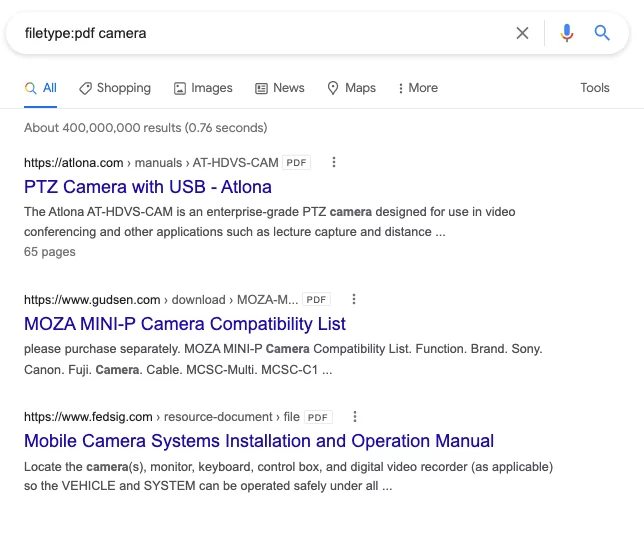
Task: Open the Tools filter options
Action: [x=595, y=88]
